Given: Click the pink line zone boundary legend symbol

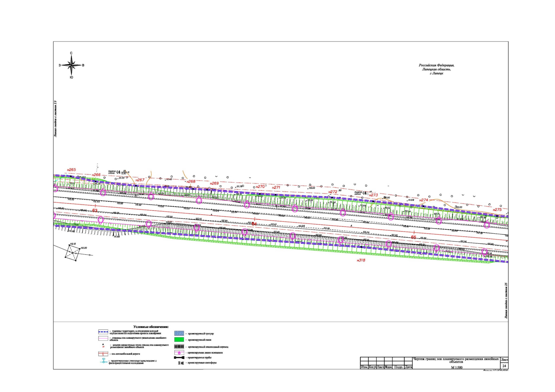Looking at the screenshot, I should pyautogui.click(x=103, y=338).
